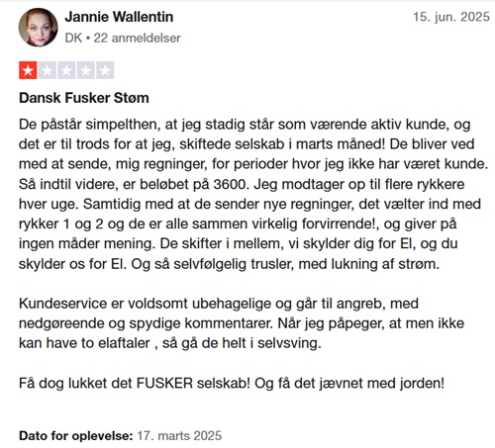Select the second grey rating star
The width and height of the screenshot is (495, 448).
click(x=48, y=70)
